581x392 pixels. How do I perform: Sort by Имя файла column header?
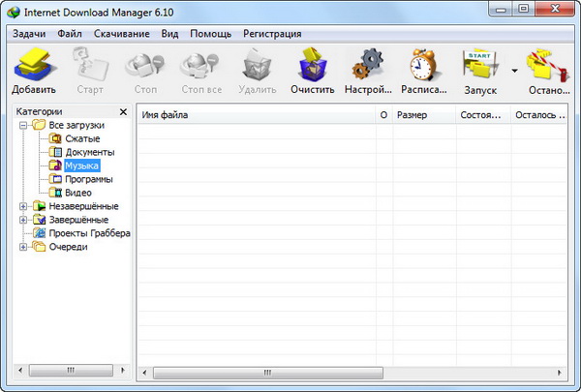[x=252, y=115]
